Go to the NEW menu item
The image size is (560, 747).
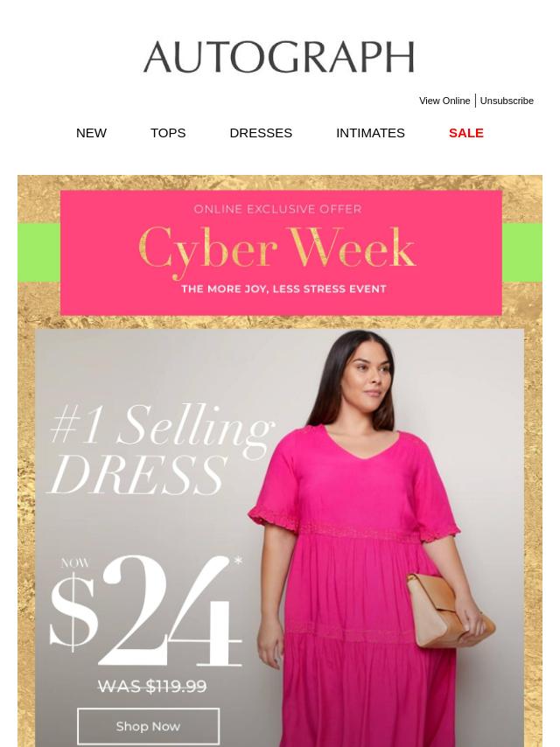pyautogui.click(x=91, y=133)
